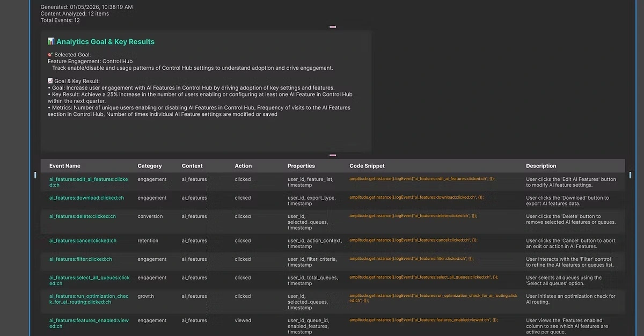Screen dimensions: 644x336
Task: Click 'ai_features' context in the cancel row
Action: pyautogui.click(x=194, y=240)
